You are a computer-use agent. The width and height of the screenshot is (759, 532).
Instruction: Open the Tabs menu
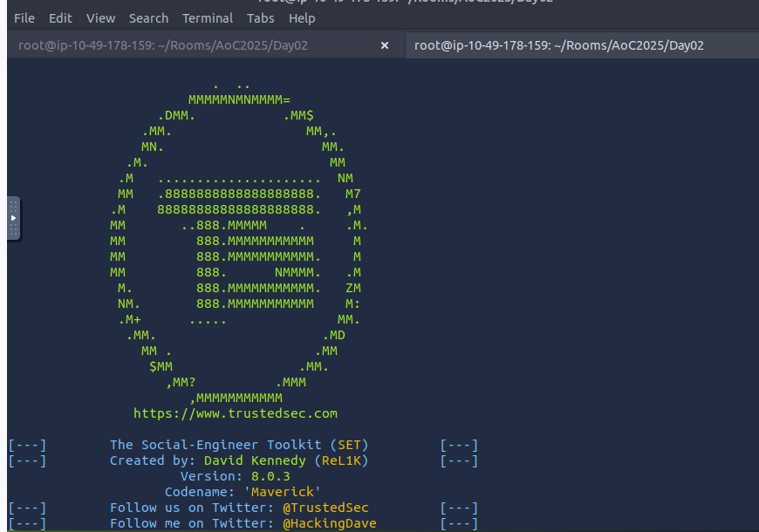tap(261, 18)
